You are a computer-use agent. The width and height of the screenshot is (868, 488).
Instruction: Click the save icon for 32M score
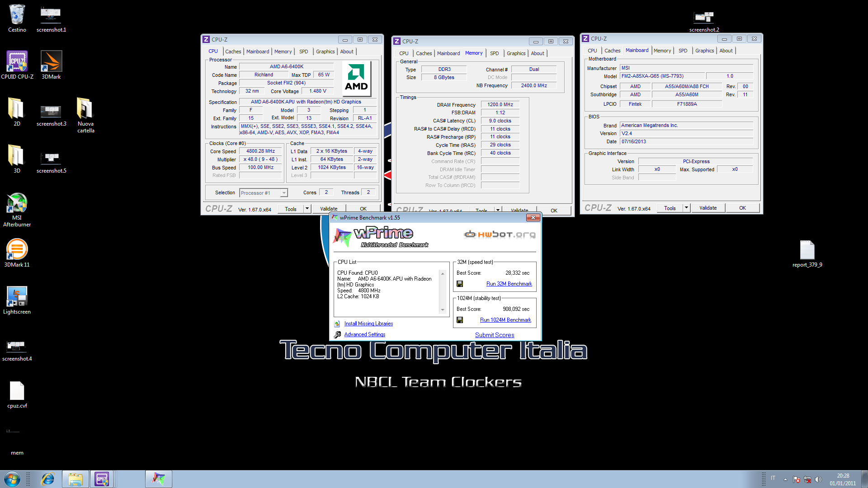(x=460, y=284)
